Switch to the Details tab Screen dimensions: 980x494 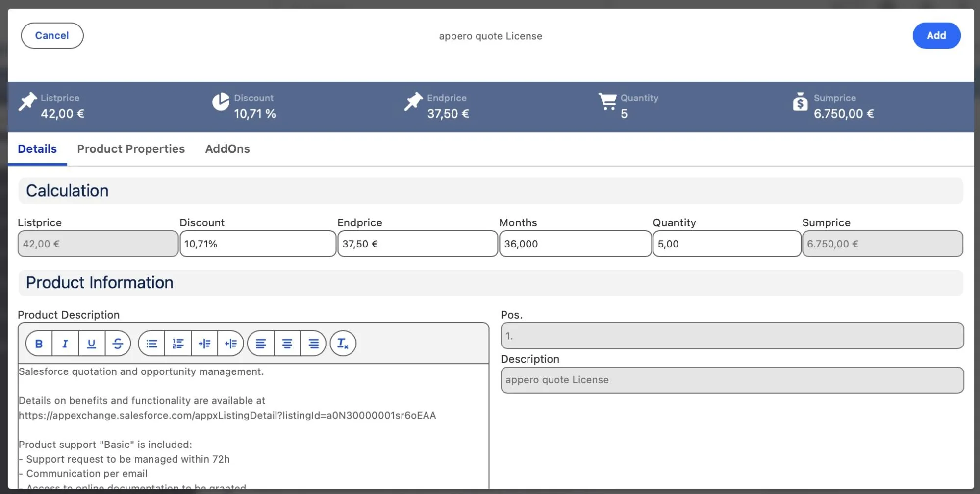pyautogui.click(x=37, y=149)
